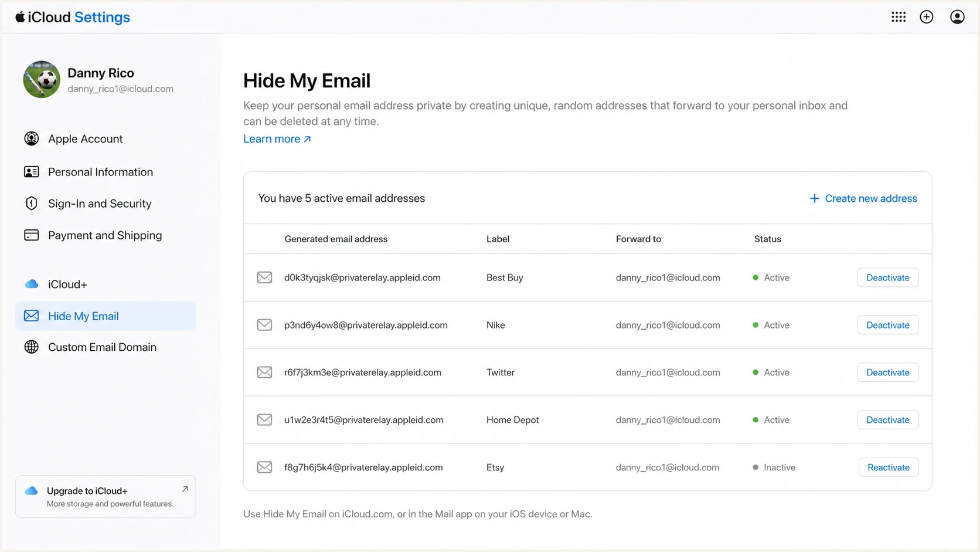Click the Apple logo in header
This screenshot has height=552, width=980.
[20, 17]
